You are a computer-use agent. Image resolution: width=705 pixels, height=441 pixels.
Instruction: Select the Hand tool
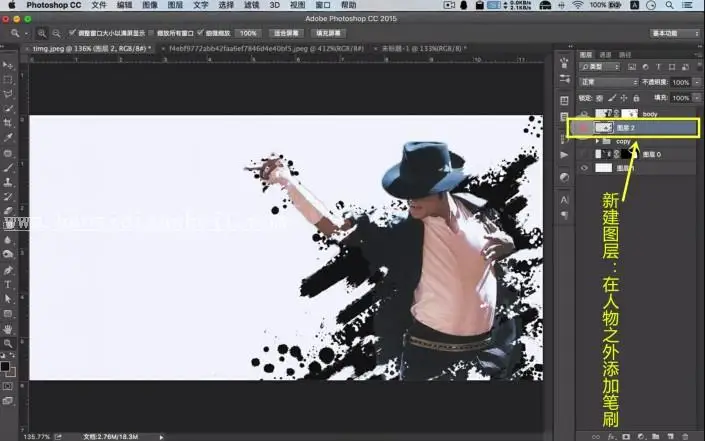[x=8, y=329]
